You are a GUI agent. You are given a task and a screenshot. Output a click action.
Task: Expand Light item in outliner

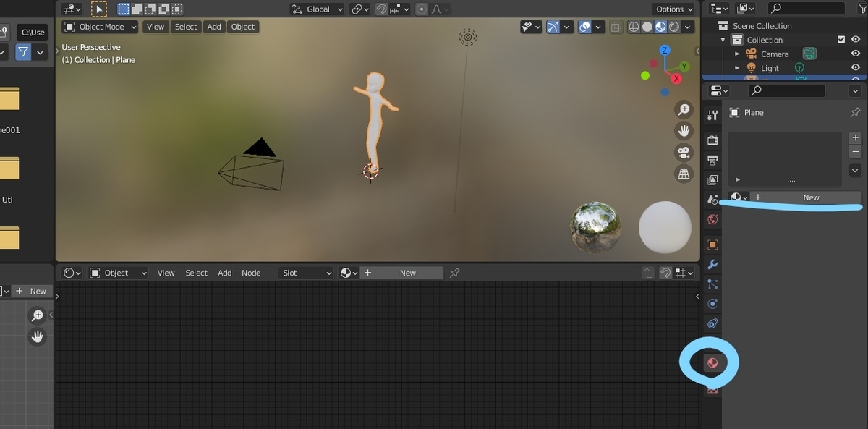click(x=737, y=68)
